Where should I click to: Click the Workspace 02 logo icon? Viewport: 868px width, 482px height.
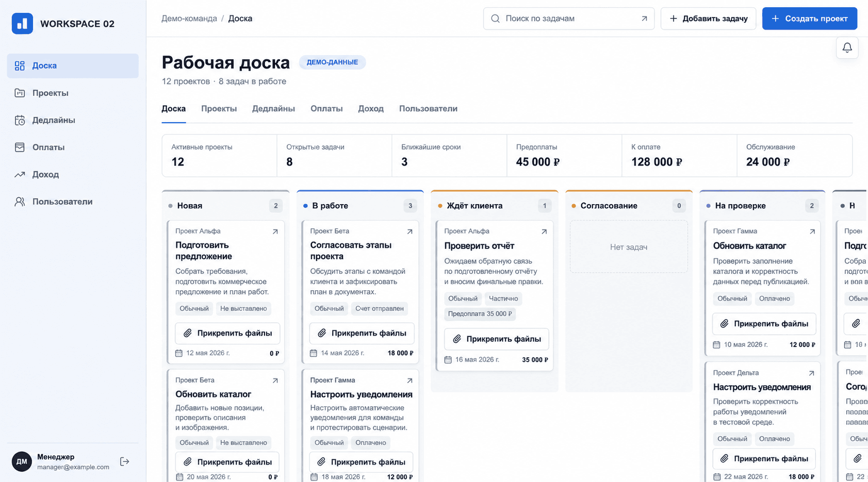(x=22, y=24)
